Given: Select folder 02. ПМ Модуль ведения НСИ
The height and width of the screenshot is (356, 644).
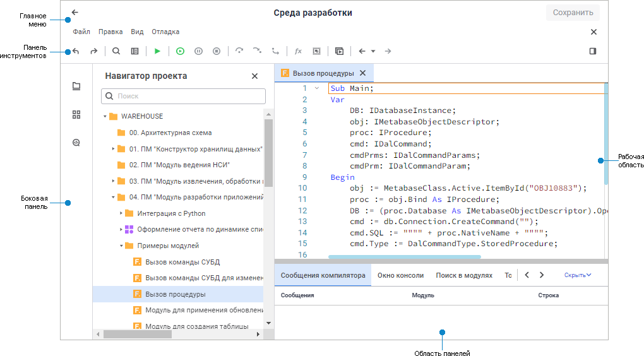Looking at the screenshot, I should [x=179, y=165].
